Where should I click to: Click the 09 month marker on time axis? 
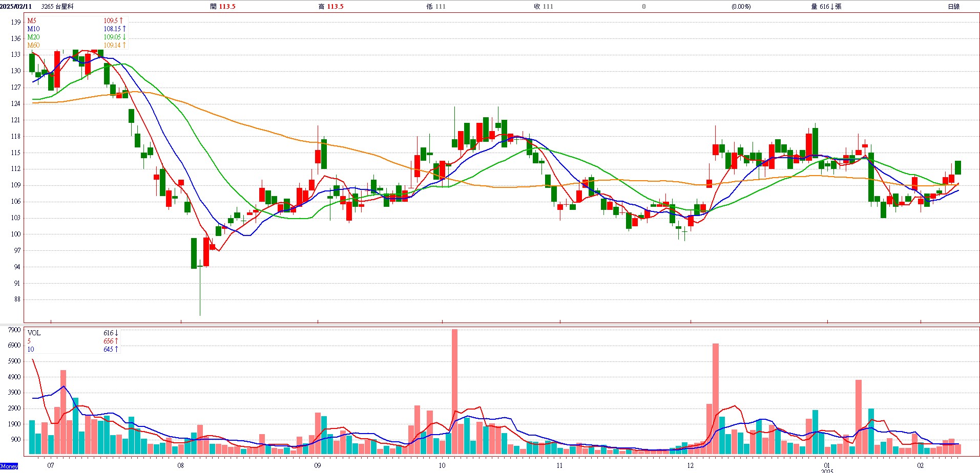click(x=318, y=465)
